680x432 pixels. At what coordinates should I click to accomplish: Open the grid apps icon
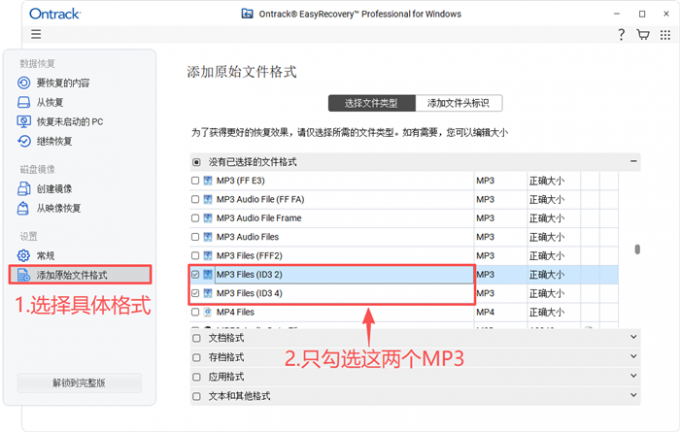point(665,35)
